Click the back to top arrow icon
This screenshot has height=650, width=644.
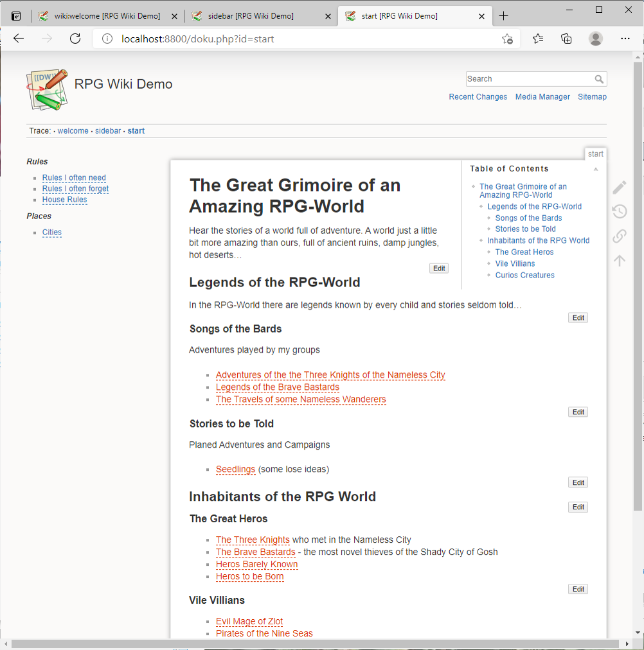[620, 260]
